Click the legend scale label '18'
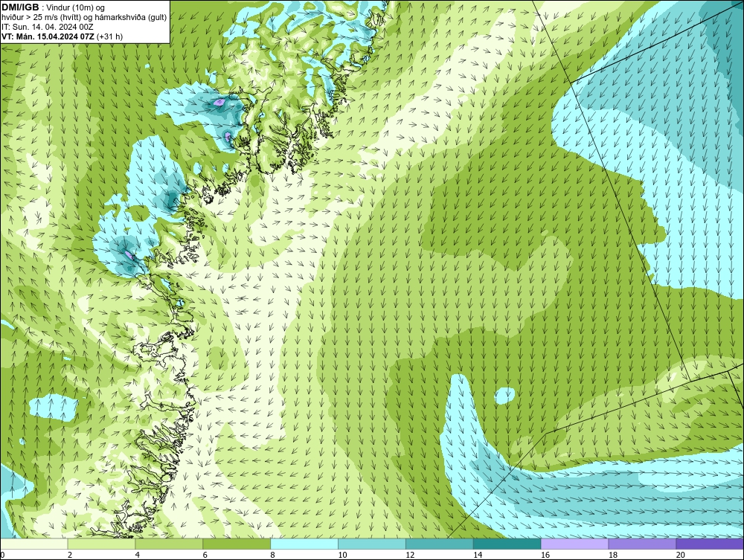 (612, 555)
